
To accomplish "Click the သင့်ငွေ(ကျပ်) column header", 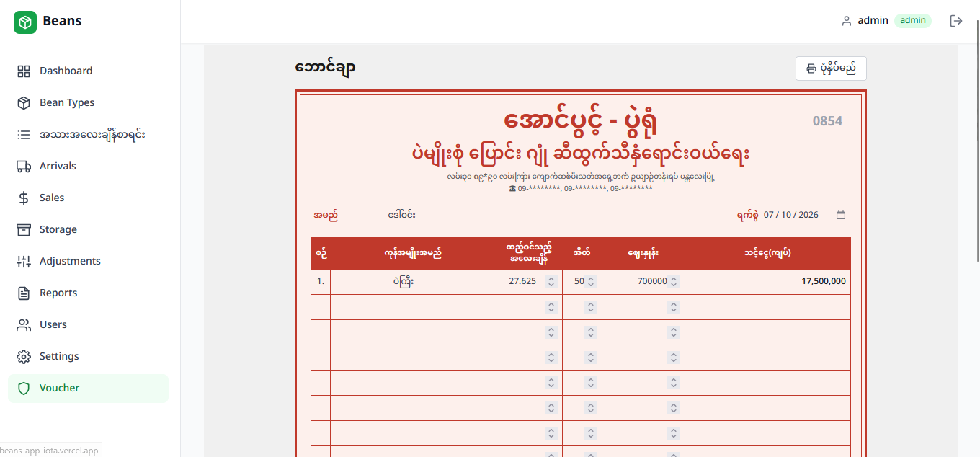I will (x=768, y=253).
